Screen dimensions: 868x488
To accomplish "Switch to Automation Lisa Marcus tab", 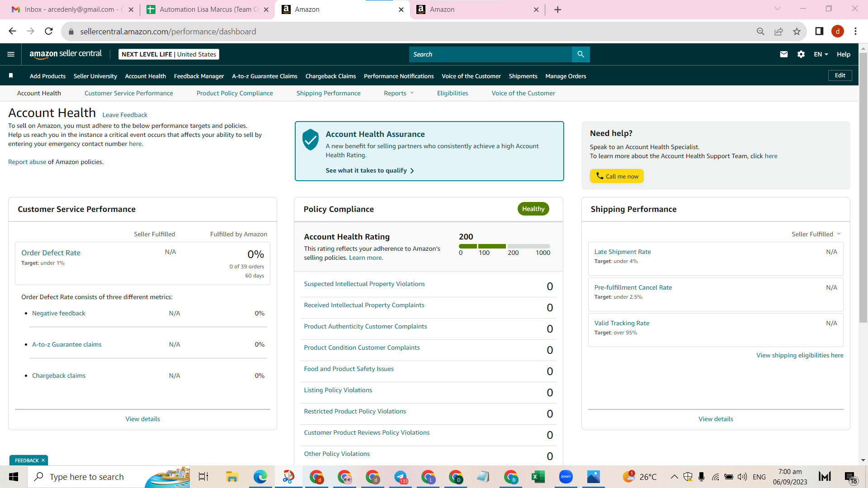I will click(x=208, y=9).
